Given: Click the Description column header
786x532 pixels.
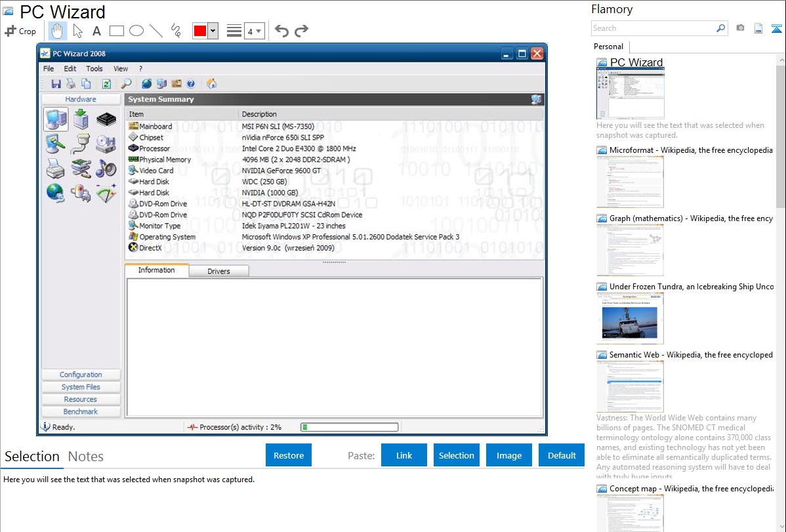Looking at the screenshot, I should [x=390, y=114].
